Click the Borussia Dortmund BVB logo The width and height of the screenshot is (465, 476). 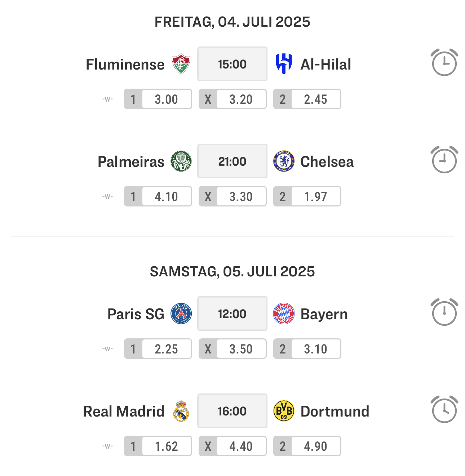point(284,411)
